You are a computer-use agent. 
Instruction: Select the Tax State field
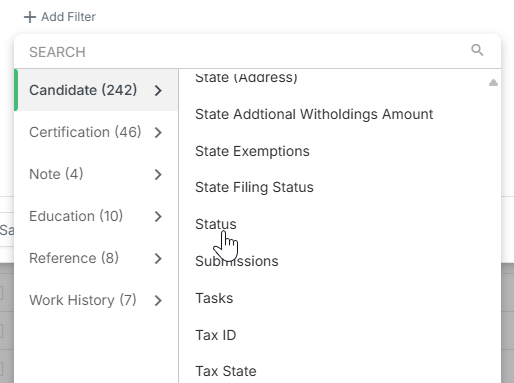click(x=226, y=371)
